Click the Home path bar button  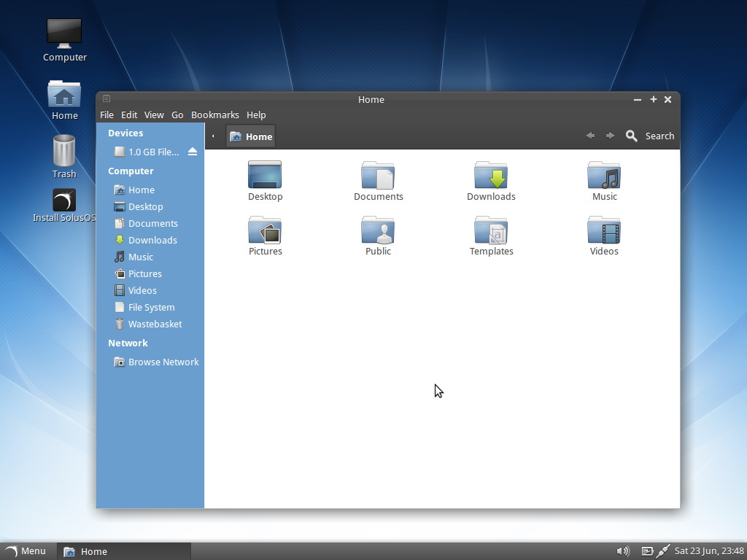pyautogui.click(x=251, y=136)
